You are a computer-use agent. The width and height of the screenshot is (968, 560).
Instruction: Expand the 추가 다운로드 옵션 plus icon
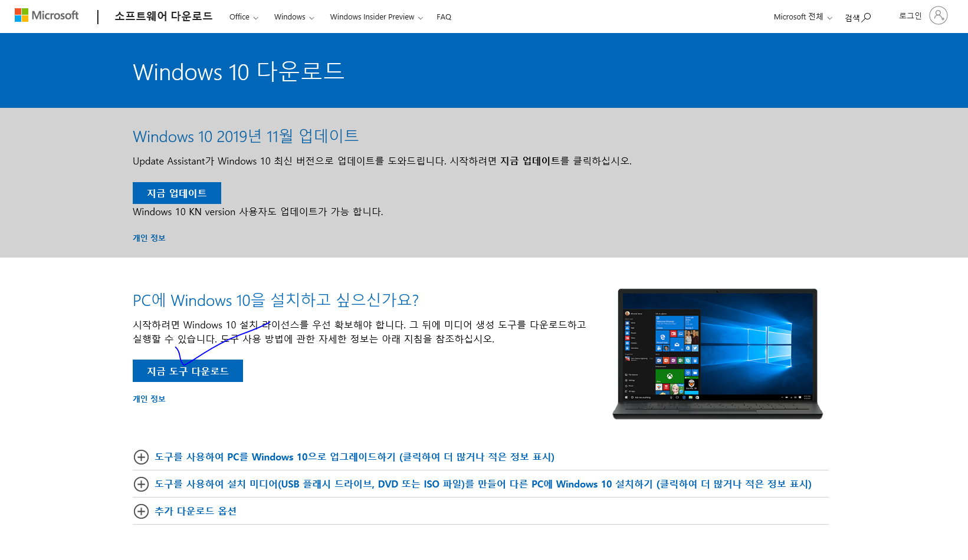[141, 511]
